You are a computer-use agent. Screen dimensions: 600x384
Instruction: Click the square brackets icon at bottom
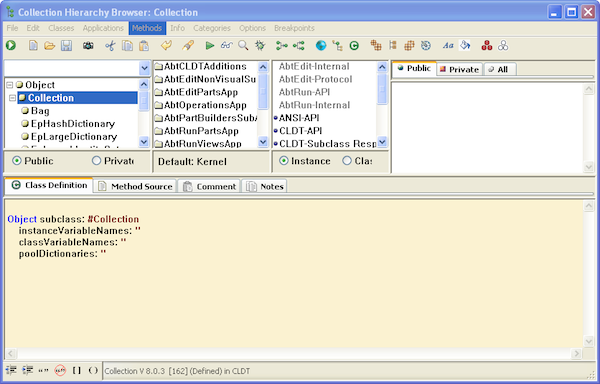point(77,370)
